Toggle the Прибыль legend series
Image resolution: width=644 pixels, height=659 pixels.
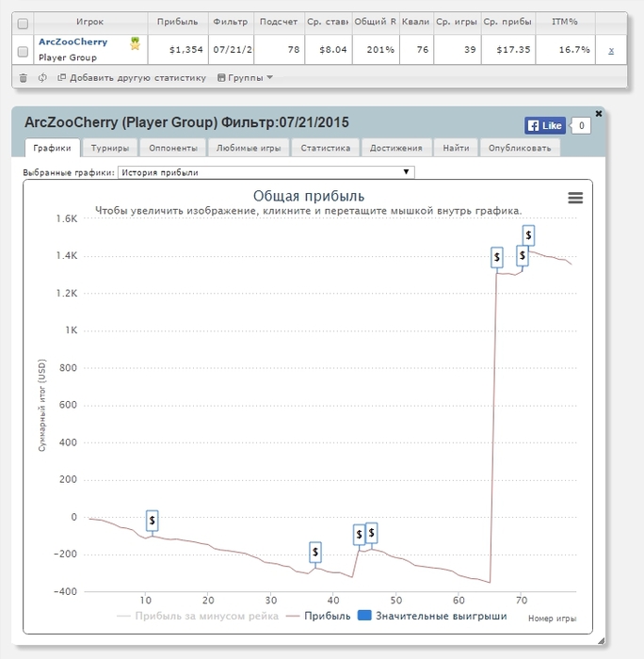318,616
